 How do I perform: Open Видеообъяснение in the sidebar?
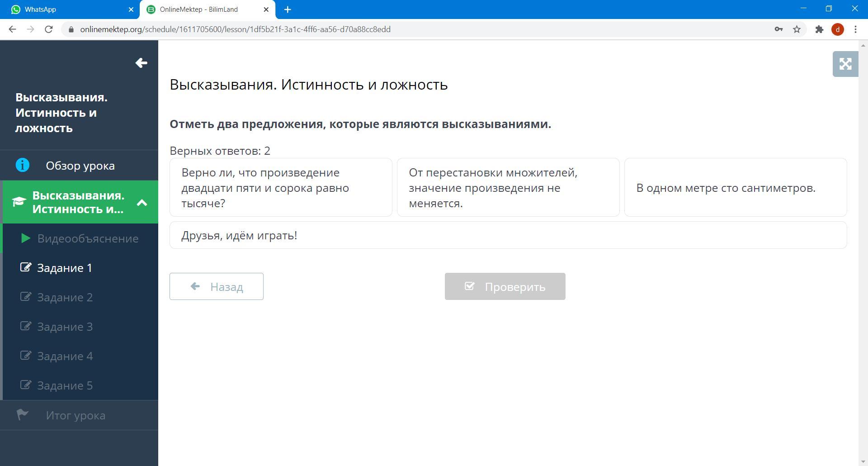(x=80, y=238)
